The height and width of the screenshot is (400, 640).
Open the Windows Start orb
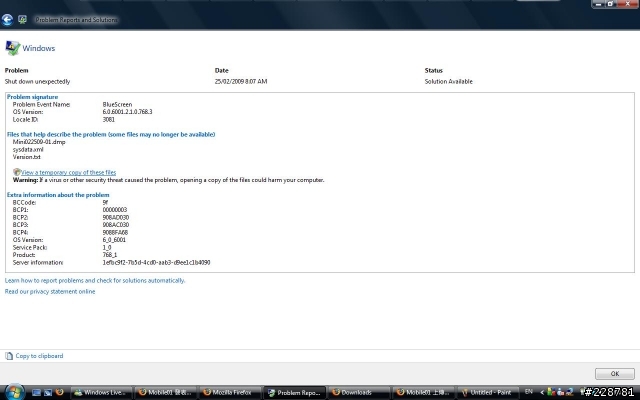point(15,392)
